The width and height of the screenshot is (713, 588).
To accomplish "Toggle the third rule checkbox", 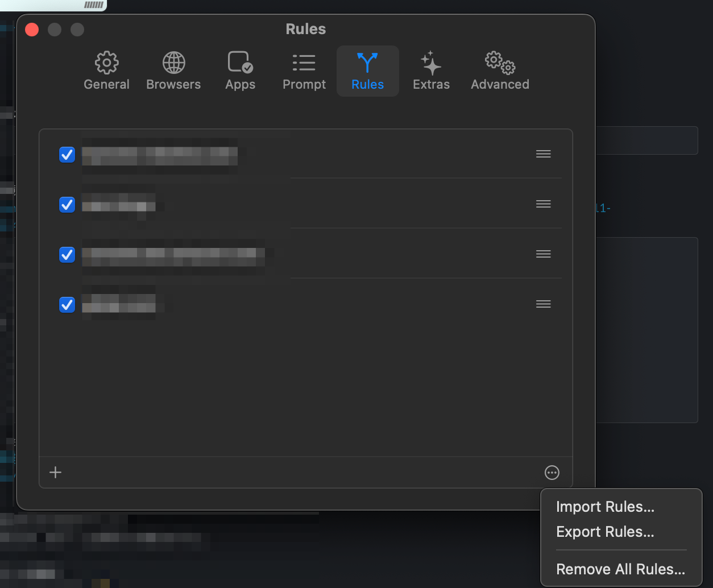I will coord(67,254).
